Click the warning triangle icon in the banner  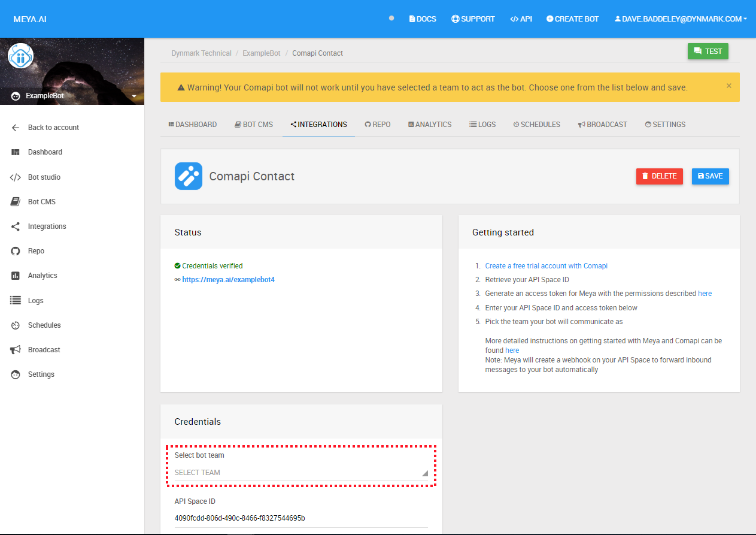[181, 87]
